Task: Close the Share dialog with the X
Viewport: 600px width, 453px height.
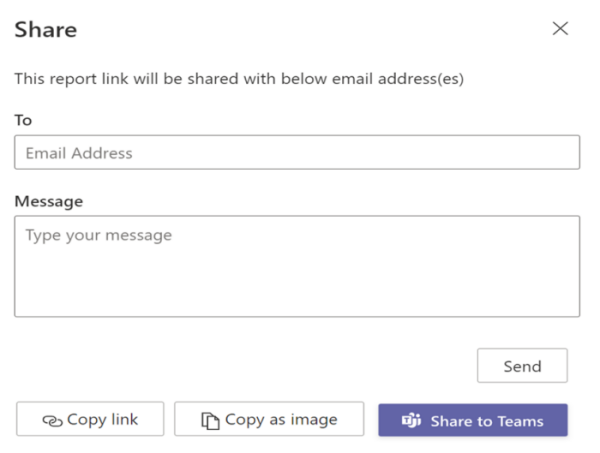Action: 560,29
